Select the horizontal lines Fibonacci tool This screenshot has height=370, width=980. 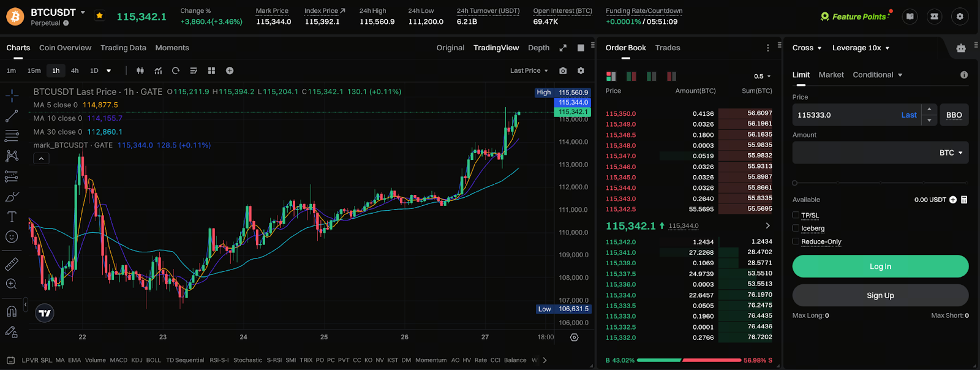click(12, 136)
